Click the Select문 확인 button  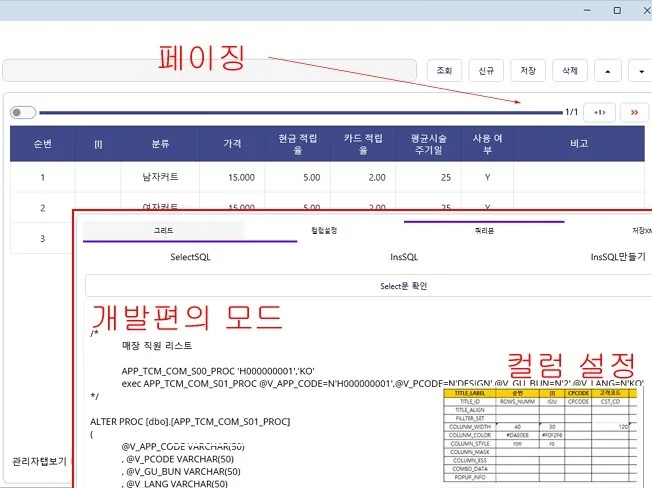coord(404,286)
